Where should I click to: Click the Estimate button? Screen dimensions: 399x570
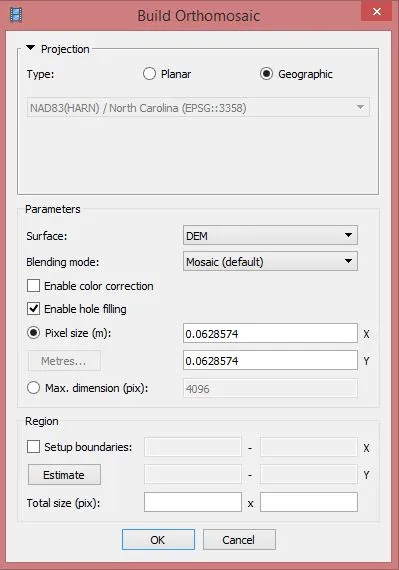coord(64,475)
